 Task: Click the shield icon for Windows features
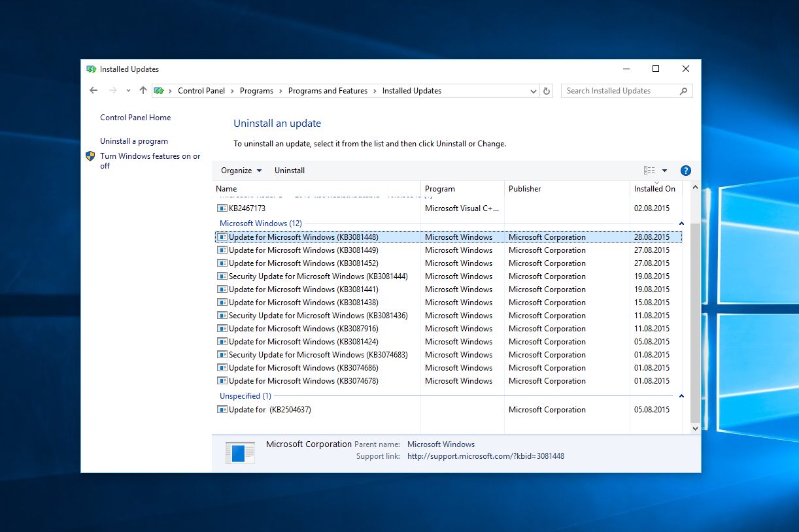click(x=90, y=156)
